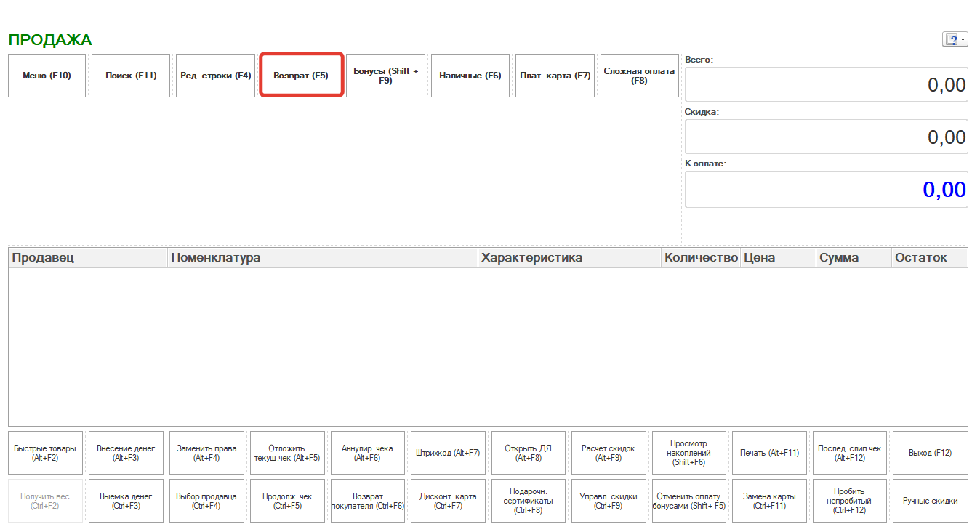
Task: Click the Меню (F10) button
Action: pyautogui.click(x=47, y=76)
